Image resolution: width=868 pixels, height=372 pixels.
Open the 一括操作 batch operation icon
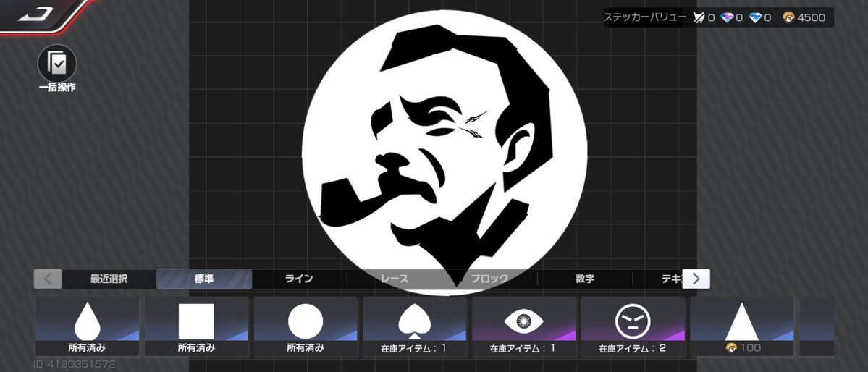(x=57, y=68)
